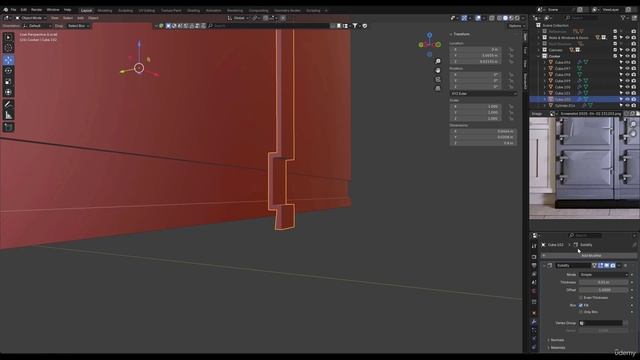Open the Render menu
This screenshot has width=640, height=360.
(37, 10)
